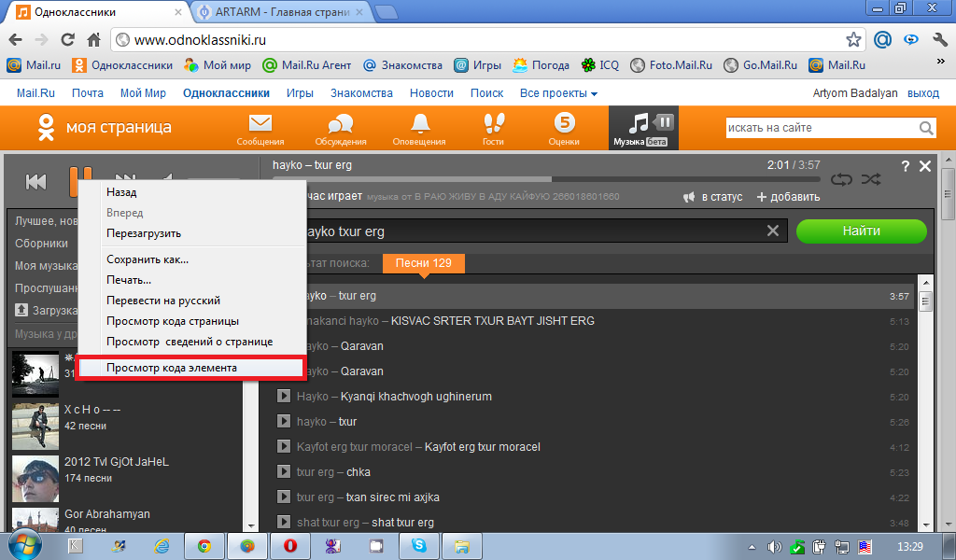Play txur erg – chka
Screen dimensions: 956x560
point(283,471)
